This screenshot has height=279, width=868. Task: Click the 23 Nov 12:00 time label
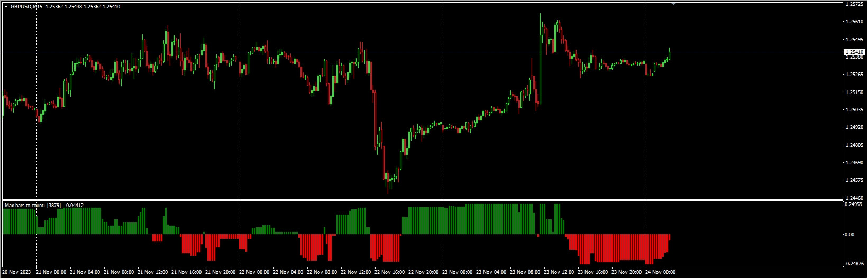(560, 273)
